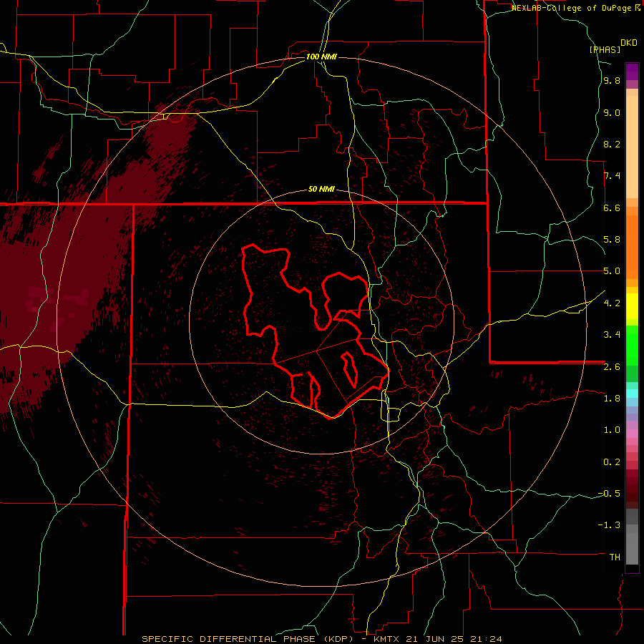Image resolution: width=644 pixels, height=644 pixels.
Task: Click the [PHAS] legend header
Action: (x=605, y=50)
